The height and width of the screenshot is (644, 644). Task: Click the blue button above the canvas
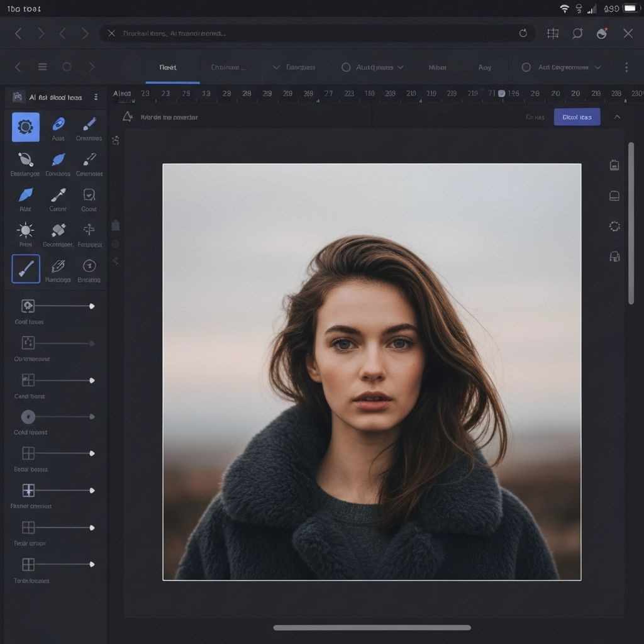(577, 117)
